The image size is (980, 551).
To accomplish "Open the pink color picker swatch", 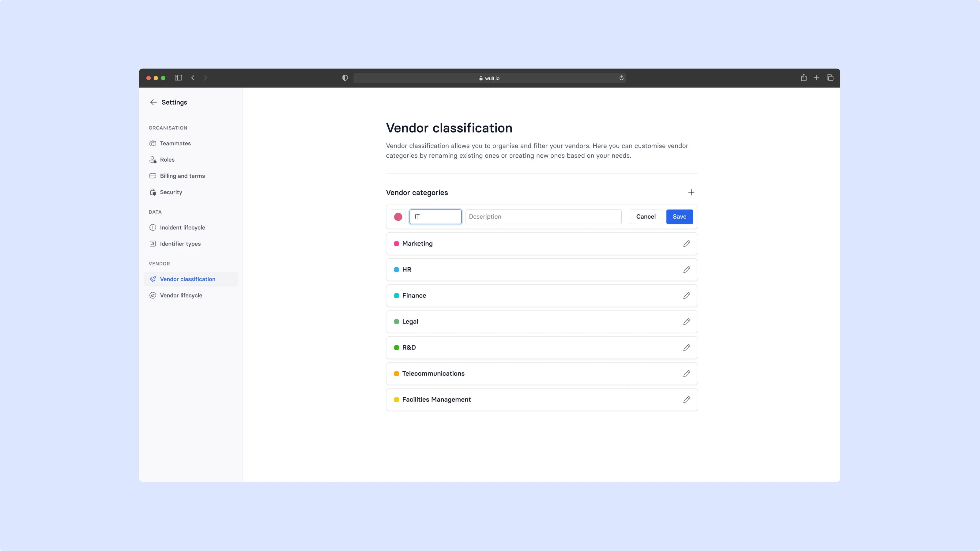I will coord(398,217).
